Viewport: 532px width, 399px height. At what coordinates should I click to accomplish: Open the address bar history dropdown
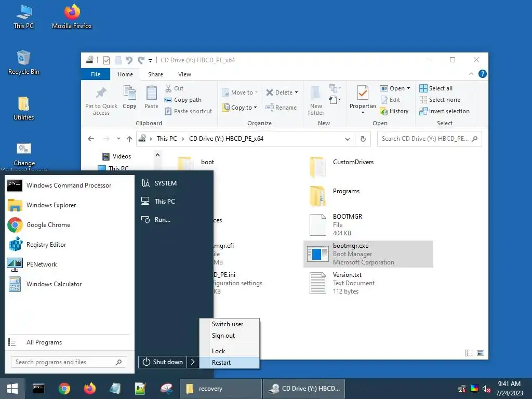(348, 139)
